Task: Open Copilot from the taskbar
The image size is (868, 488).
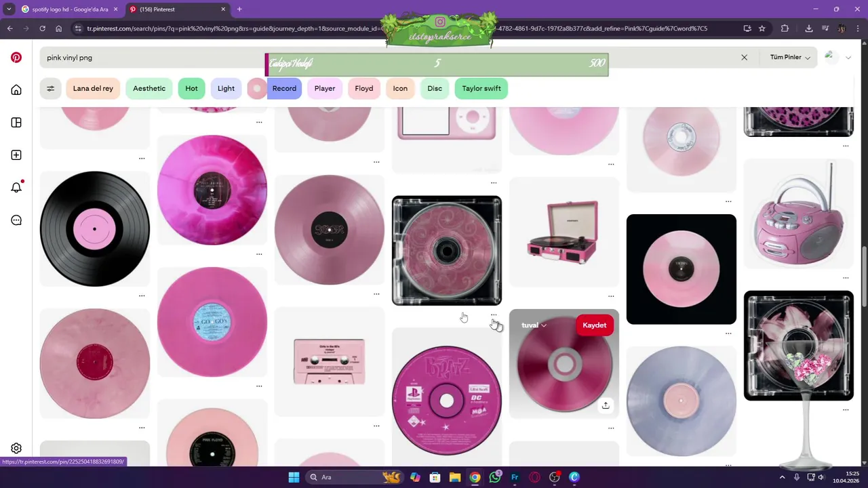Action: tap(415, 477)
